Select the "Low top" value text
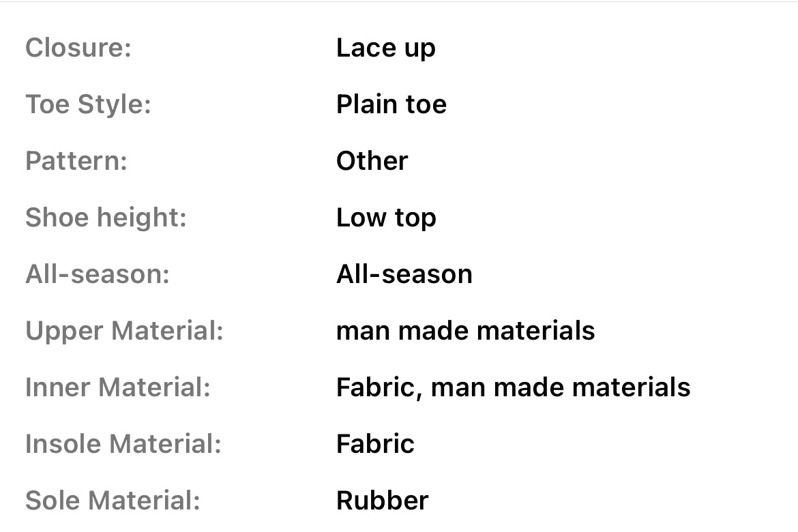798x532 pixels. tap(386, 218)
